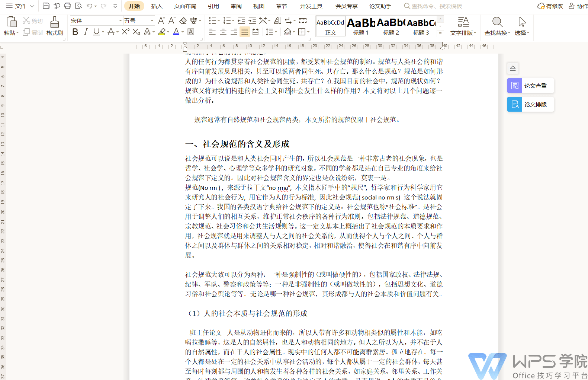Set Center paragraph alignment

223,32
